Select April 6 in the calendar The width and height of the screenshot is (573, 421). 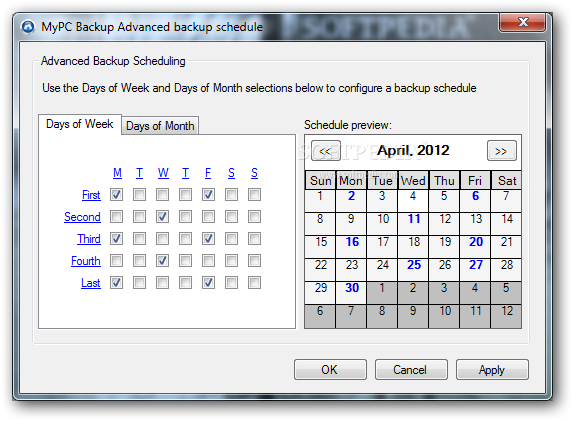[x=475, y=201]
